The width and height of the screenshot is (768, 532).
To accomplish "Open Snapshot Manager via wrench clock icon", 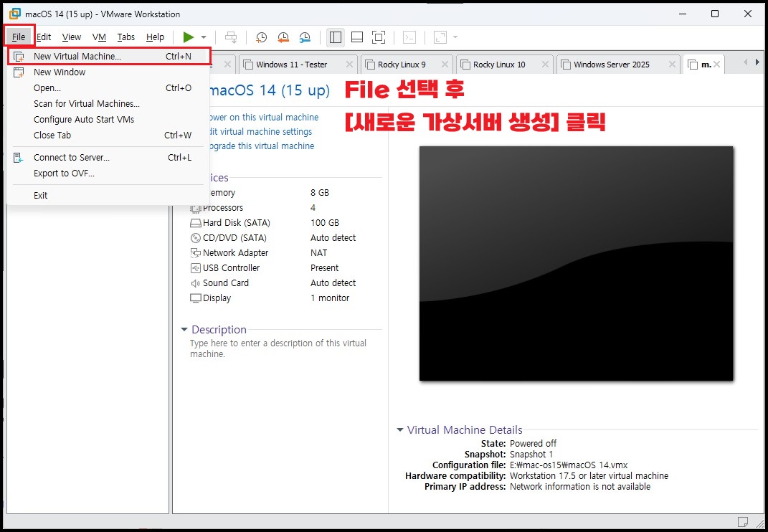I will click(305, 37).
